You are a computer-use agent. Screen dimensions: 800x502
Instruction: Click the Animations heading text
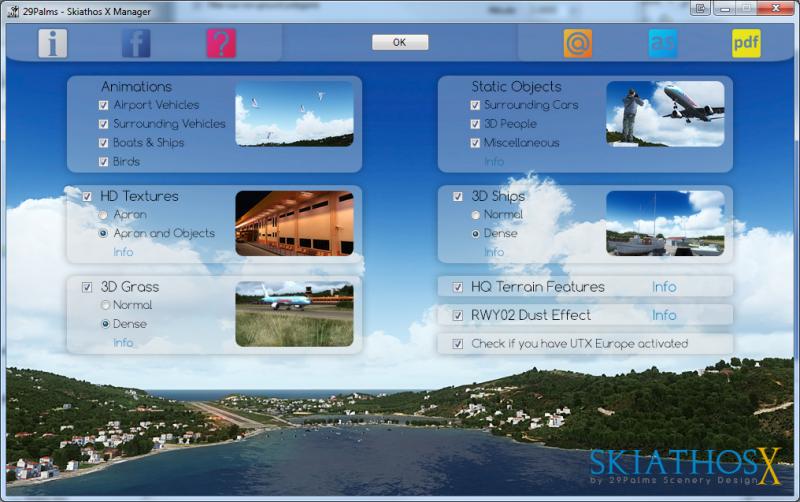tap(136, 87)
